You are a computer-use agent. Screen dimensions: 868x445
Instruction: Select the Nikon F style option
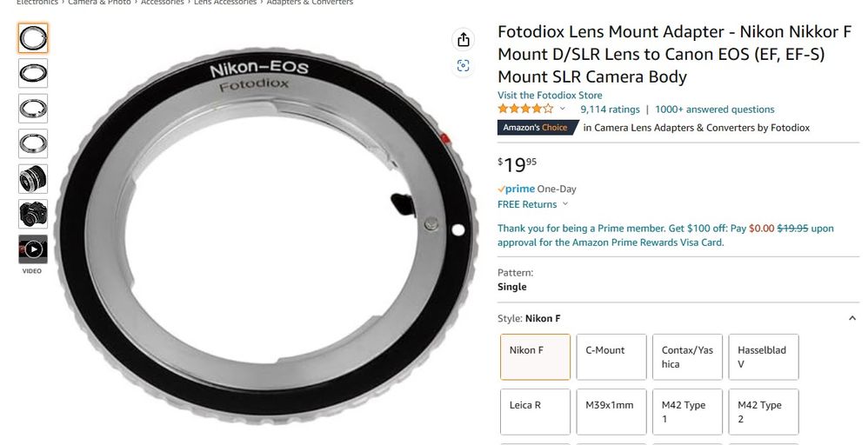535,356
